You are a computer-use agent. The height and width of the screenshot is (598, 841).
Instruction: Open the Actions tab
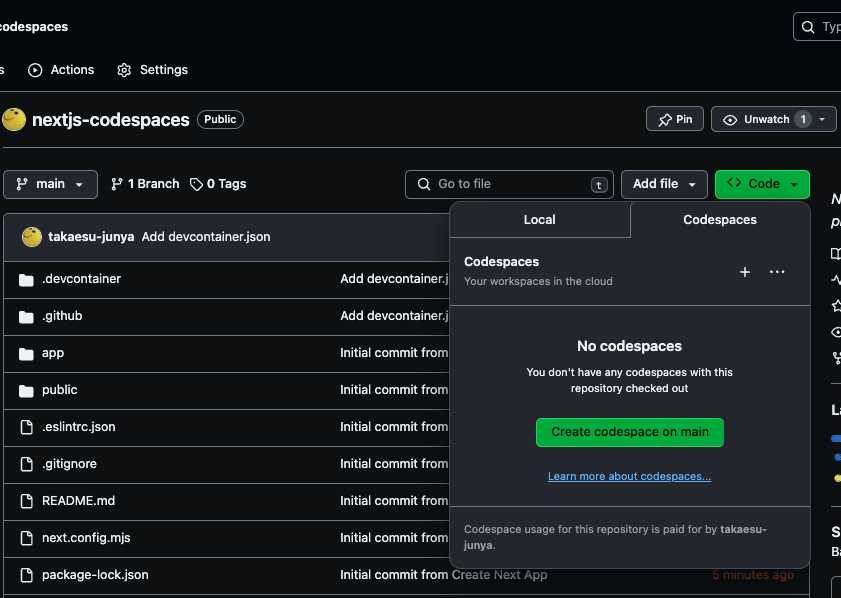61,70
